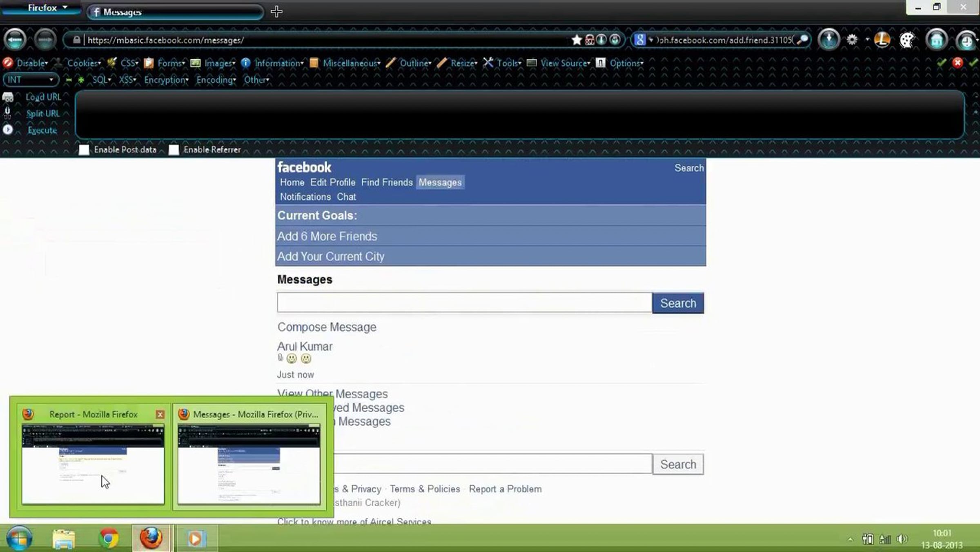Click the network signal icon in the system tray
Viewport: 980px width, 552px height.
pos(885,539)
